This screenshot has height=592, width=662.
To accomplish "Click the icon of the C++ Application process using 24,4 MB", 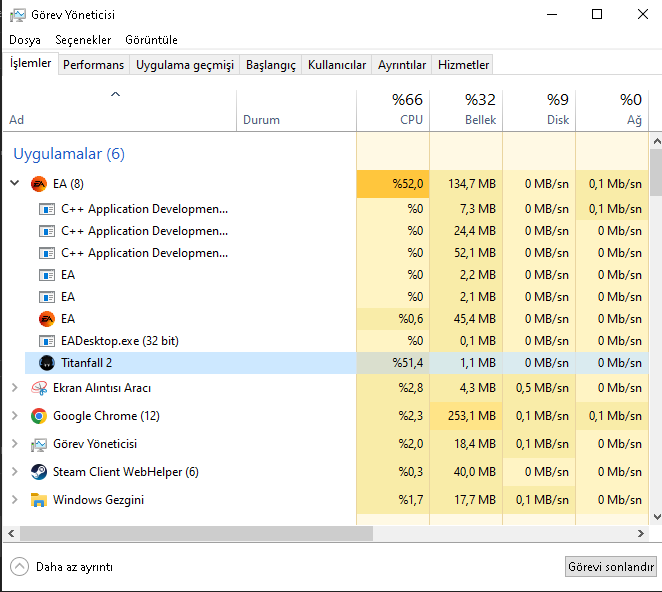I will coord(46,231).
